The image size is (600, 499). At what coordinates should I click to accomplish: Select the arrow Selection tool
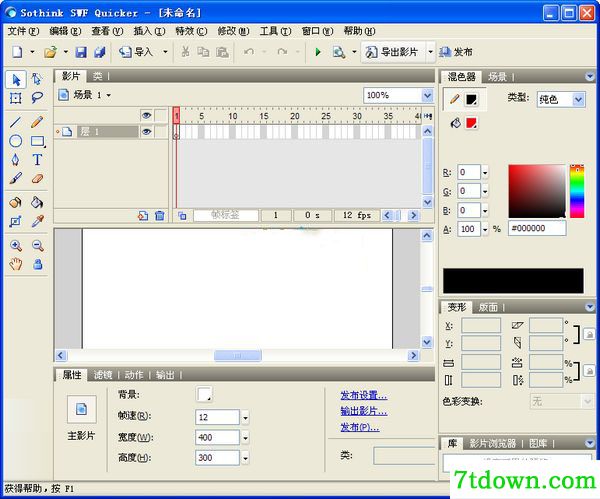[16, 79]
